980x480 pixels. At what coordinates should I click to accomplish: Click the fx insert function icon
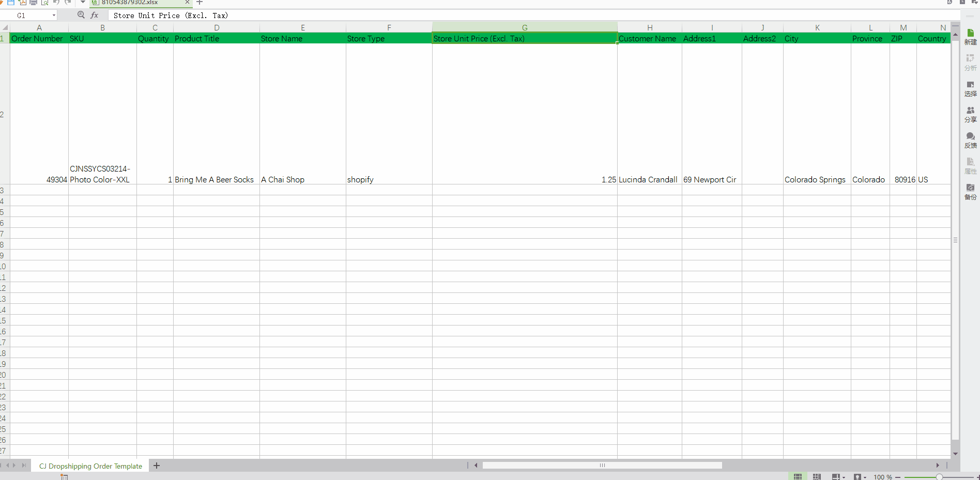pyautogui.click(x=95, y=15)
